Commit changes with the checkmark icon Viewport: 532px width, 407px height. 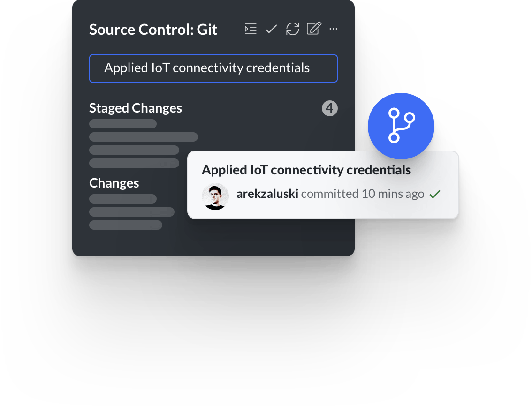271,29
